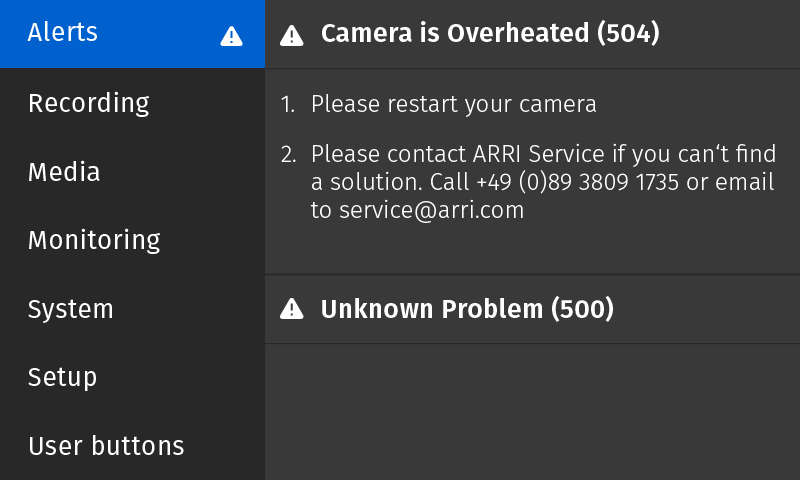Click the warning triangle beside Unknown Problem

[291, 309]
